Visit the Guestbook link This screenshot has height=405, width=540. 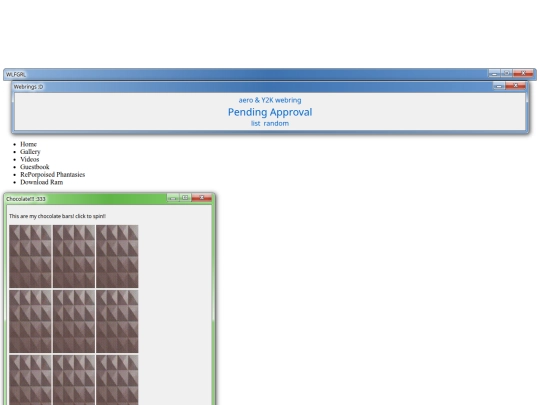[x=35, y=167]
